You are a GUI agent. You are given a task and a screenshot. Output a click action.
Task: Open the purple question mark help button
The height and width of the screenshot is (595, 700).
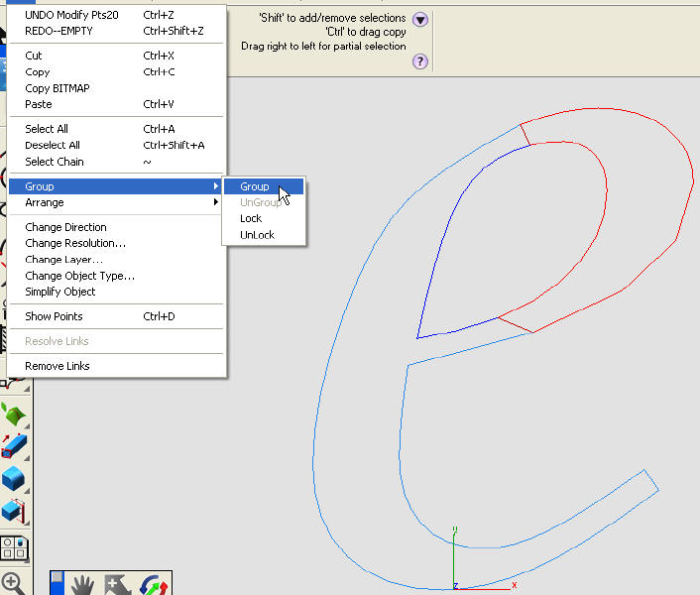click(x=420, y=61)
